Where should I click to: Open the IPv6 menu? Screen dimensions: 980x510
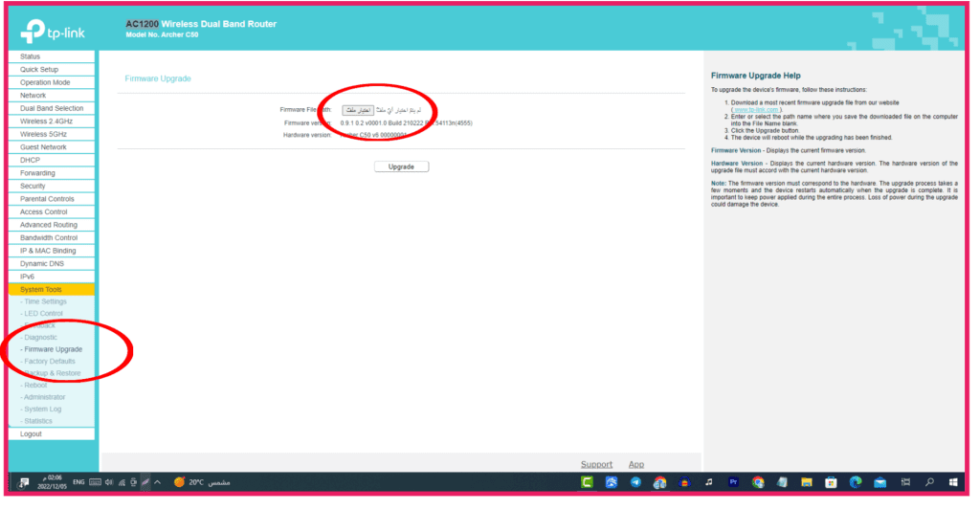(x=52, y=277)
